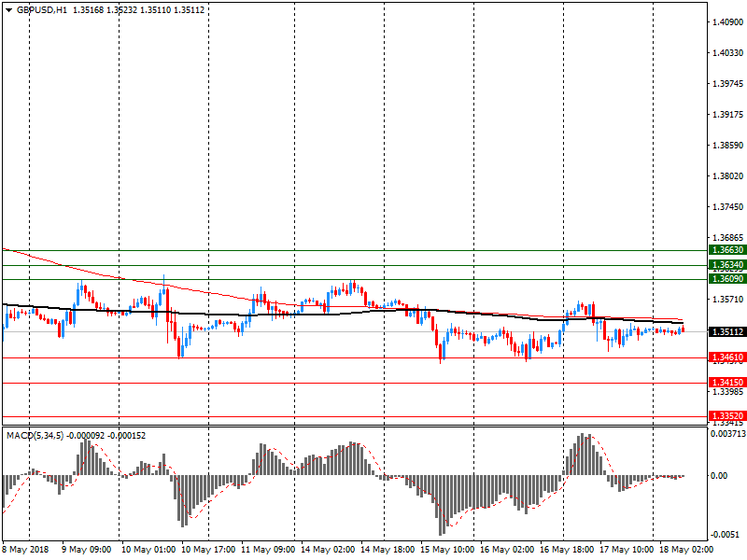Image resolution: width=747 pixels, height=560 pixels.
Task: Click the current price tag 1.35112
Action: pos(727,331)
